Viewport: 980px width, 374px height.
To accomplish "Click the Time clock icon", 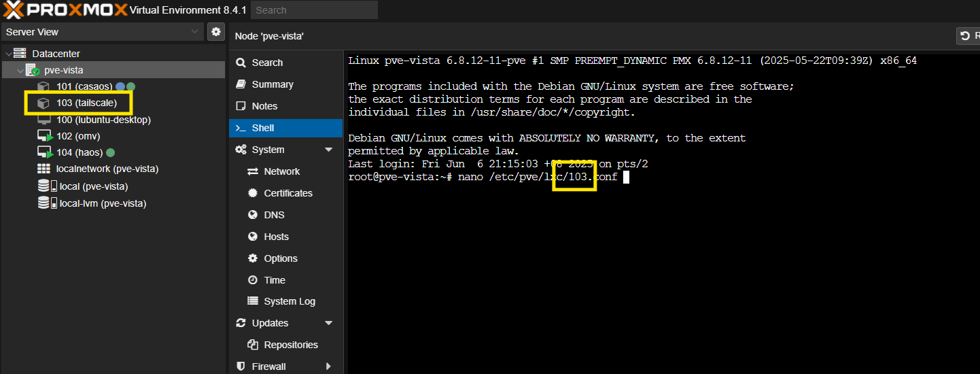I will [x=253, y=280].
